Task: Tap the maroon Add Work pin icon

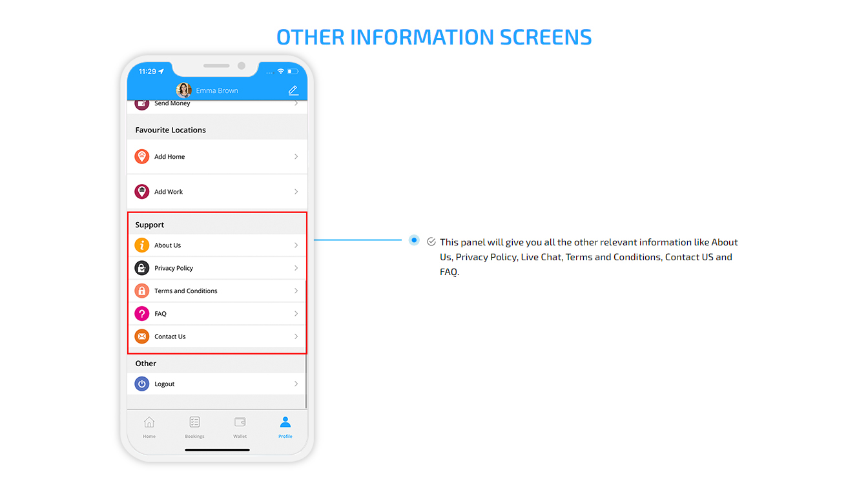Action: click(142, 192)
